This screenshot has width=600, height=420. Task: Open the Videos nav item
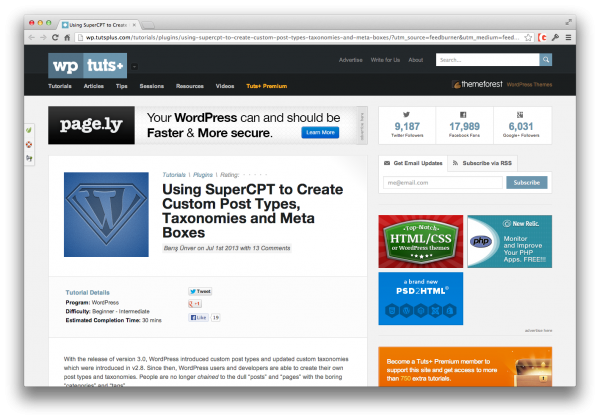click(225, 86)
